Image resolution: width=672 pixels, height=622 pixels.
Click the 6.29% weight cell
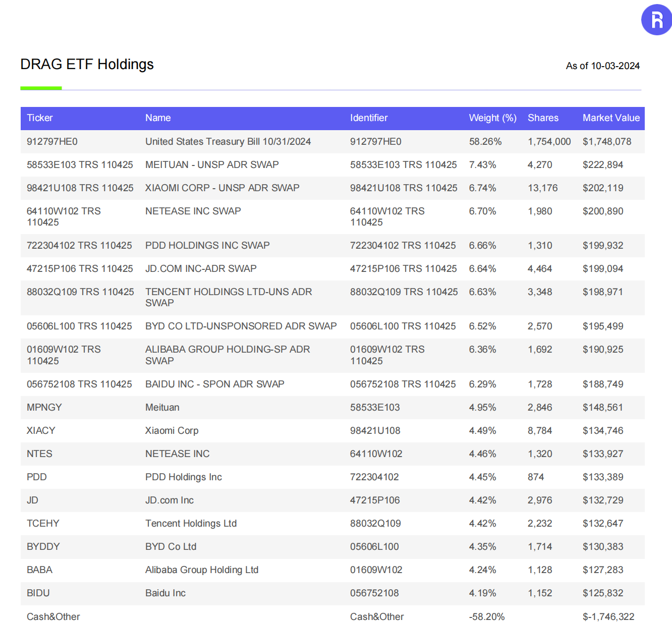[x=482, y=384]
